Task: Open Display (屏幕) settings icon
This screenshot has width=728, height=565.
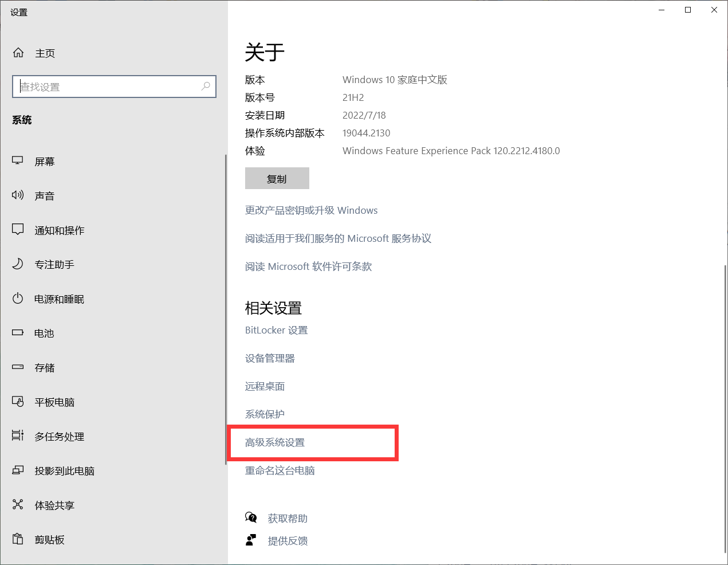Action: tap(18, 161)
